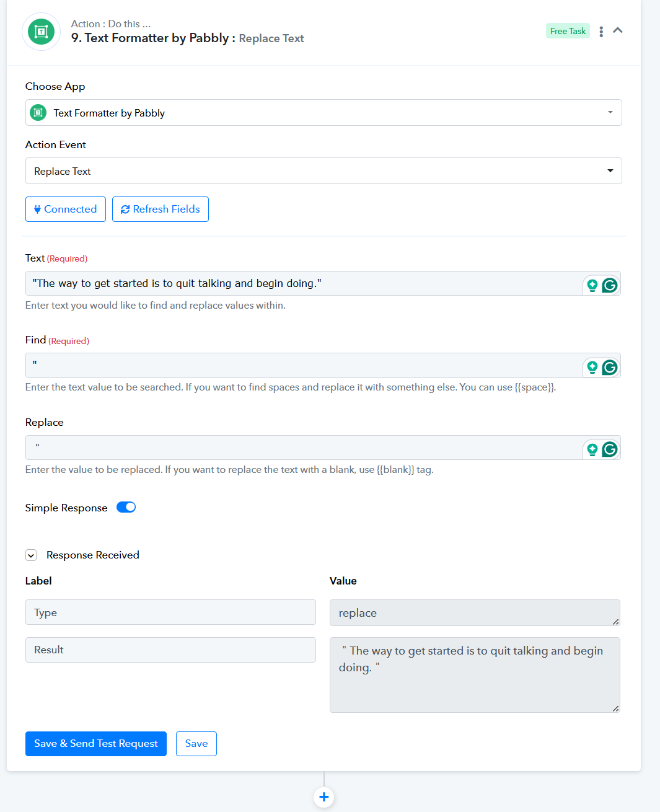Open the three-dot options menu for step 9
The height and width of the screenshot is (812, 660).
coord(601,32)
